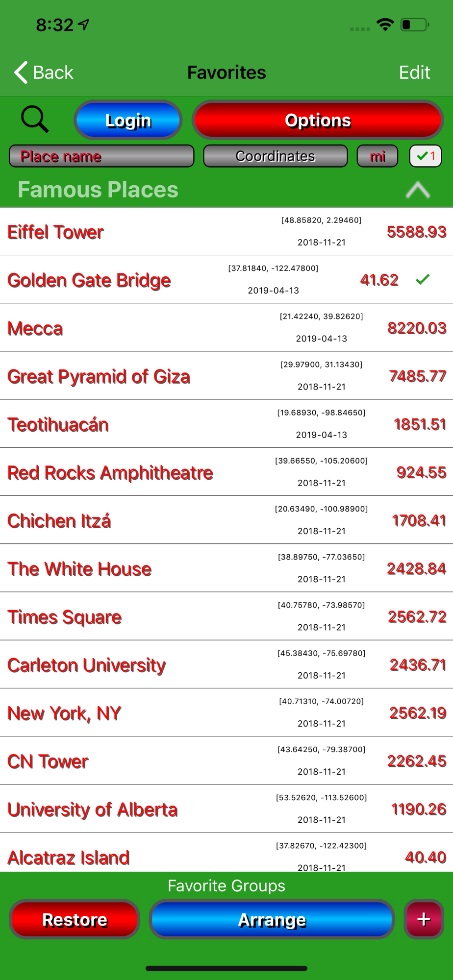Tap the magnifying glass search icon
The height and width of the screenshot is (980, 453).
pyautogui.click(x=35, y=119)
